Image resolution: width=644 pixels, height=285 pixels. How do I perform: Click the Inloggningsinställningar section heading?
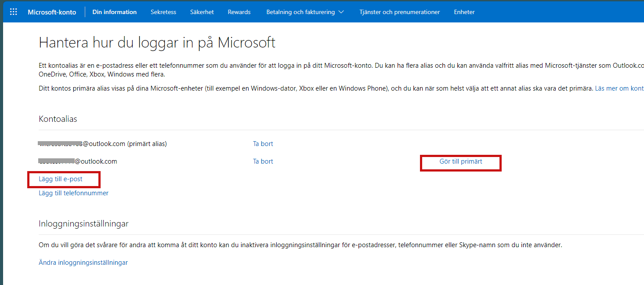[83, 224]
